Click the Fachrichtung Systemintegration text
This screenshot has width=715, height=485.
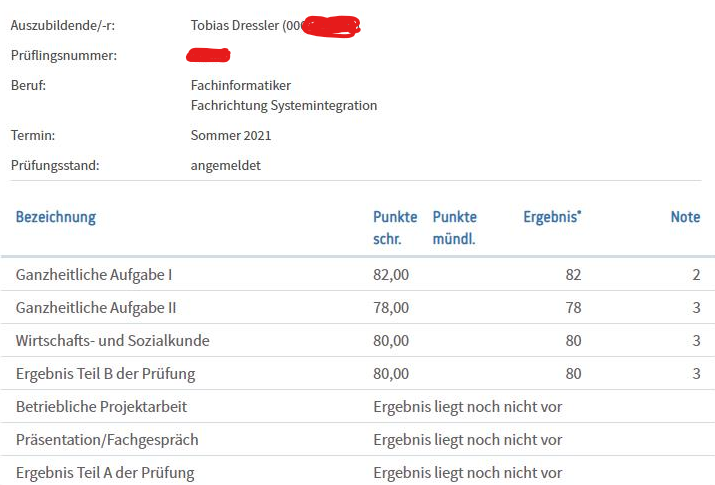pyautogui.click(x=284, y=105)
